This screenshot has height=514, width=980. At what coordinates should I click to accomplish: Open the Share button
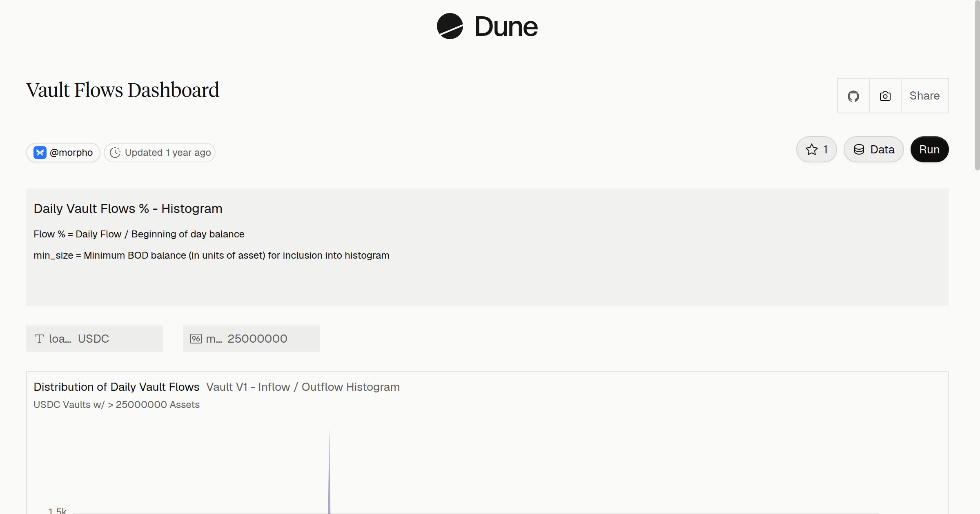tap(924, 96)
